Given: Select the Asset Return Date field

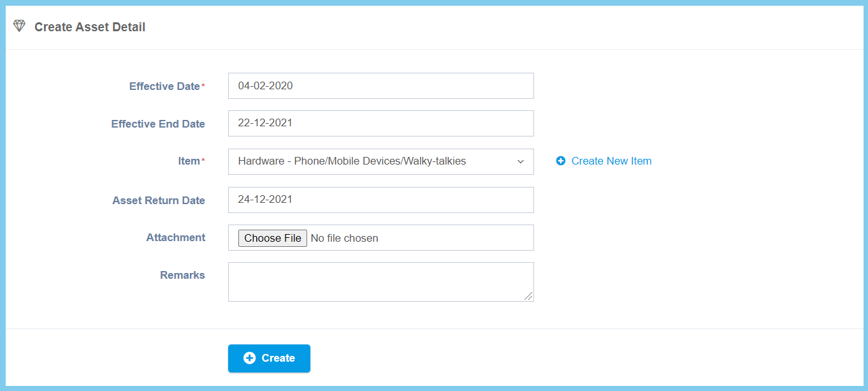Looking at the screenshot, I should [x=380, y=200].
